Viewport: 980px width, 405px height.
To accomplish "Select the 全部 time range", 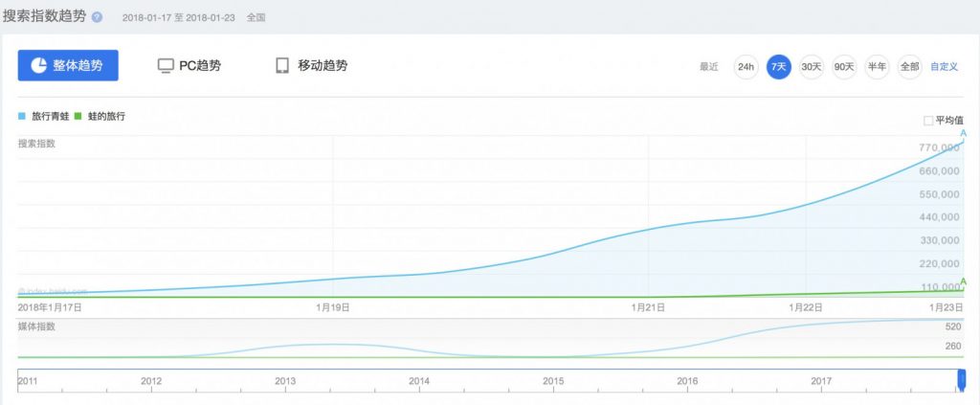I will click(x=909, y=67).
